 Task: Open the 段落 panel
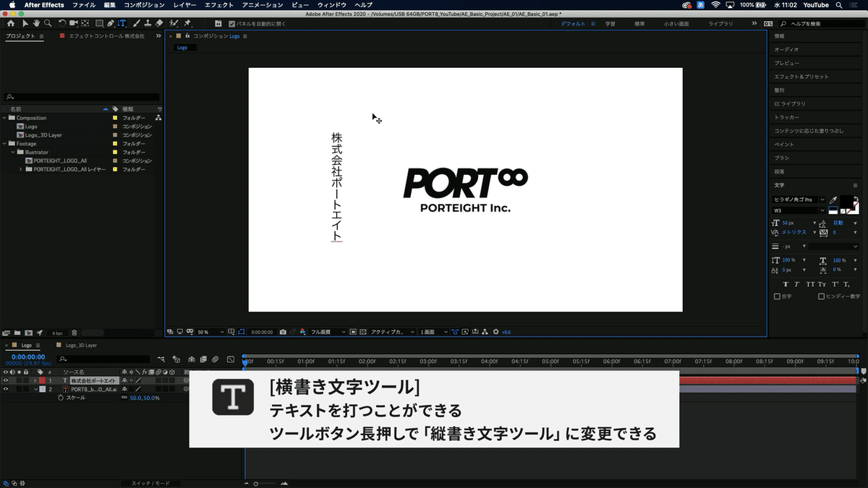779,171
